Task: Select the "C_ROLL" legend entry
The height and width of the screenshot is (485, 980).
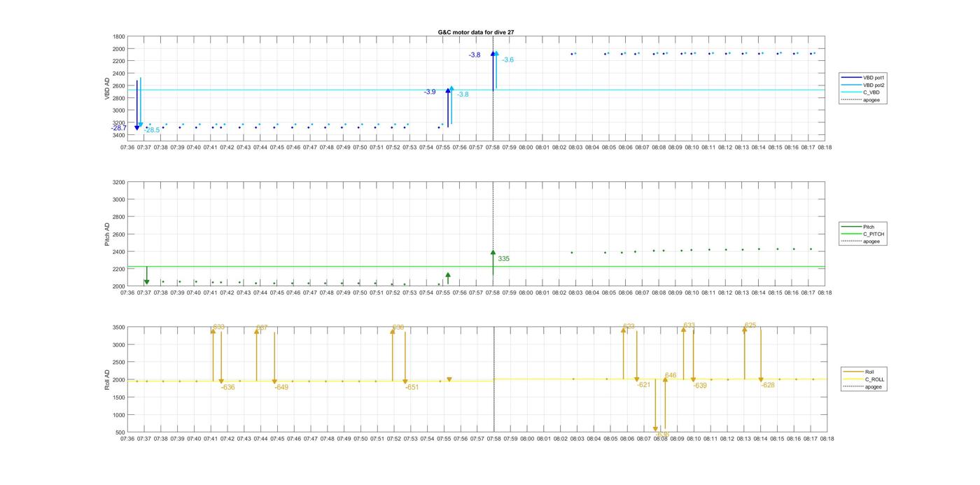Action: pyautogui.click(x=864, y=379)
